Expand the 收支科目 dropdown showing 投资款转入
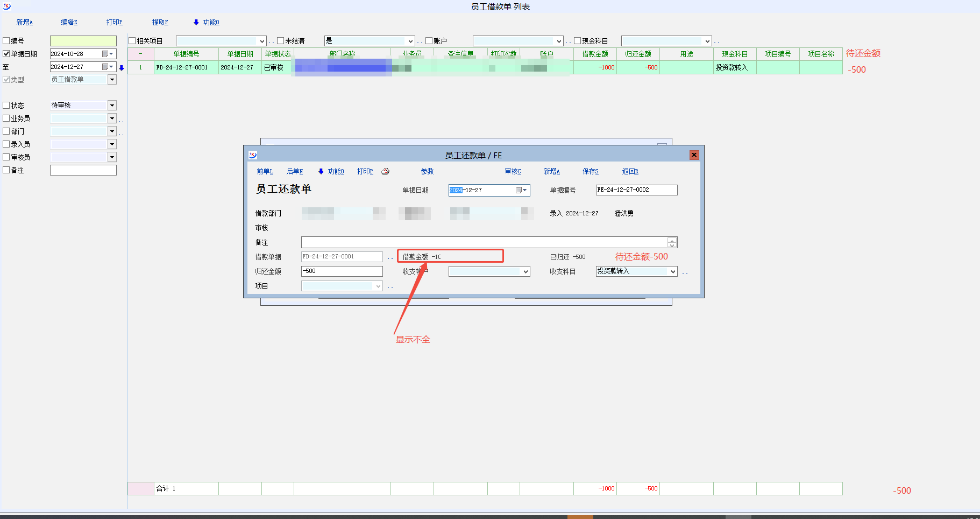This screenshot has height=519, width=980. (x=672, y=272)
